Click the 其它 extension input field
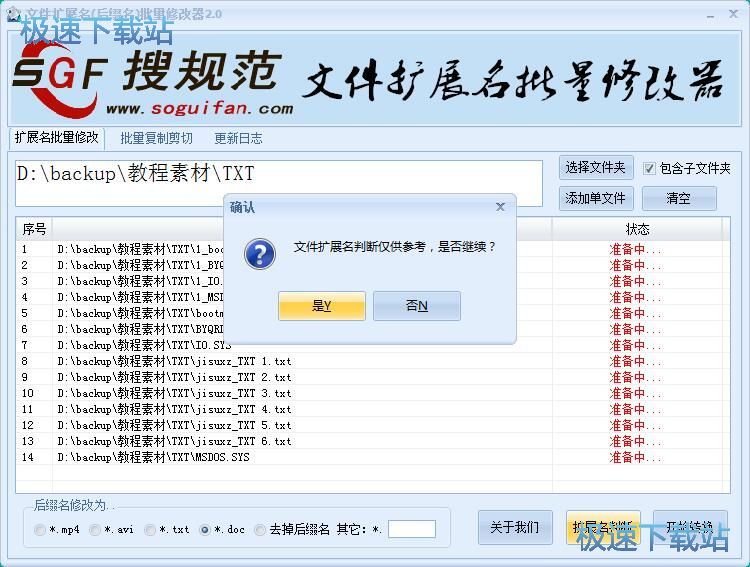Screen dimensions: 750x567 tap(412, 529)
